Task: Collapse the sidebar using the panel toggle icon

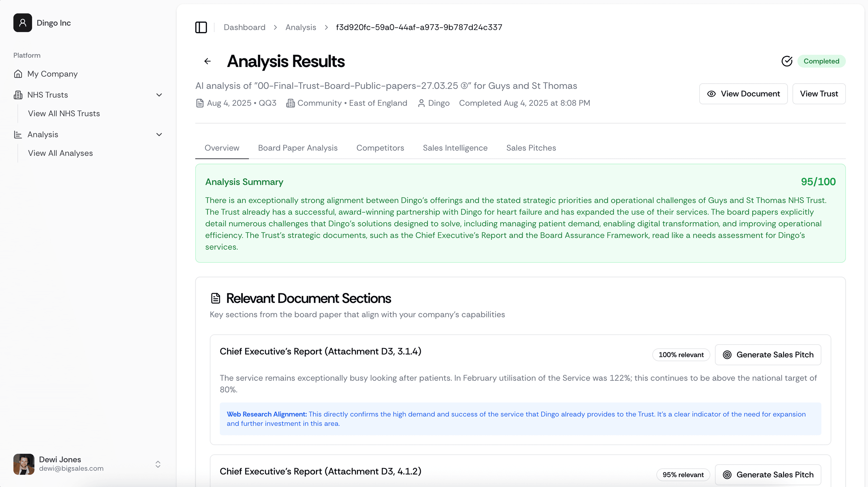Action: (x=201, y=27)
